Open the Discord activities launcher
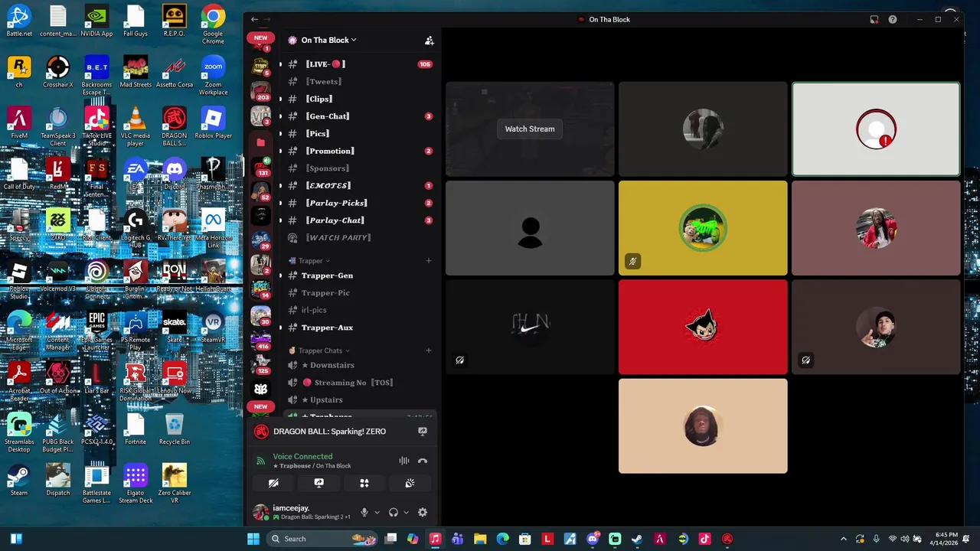 point(364,483)
